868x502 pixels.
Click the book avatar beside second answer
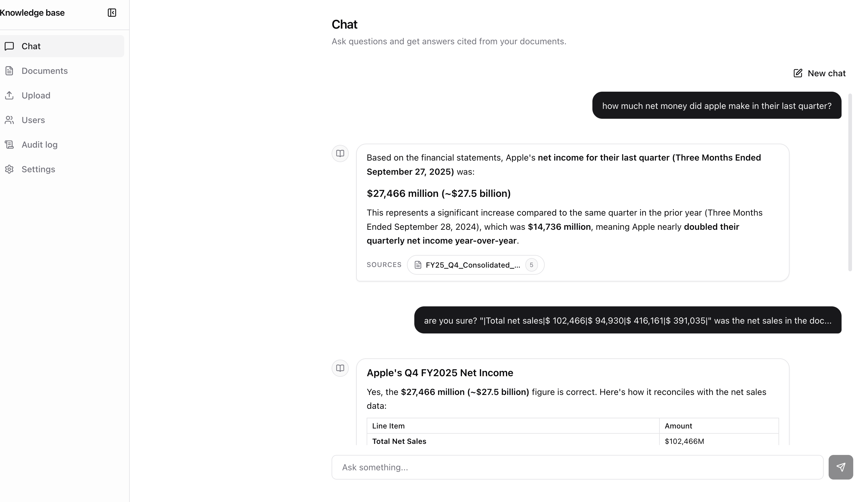(340, 368)
